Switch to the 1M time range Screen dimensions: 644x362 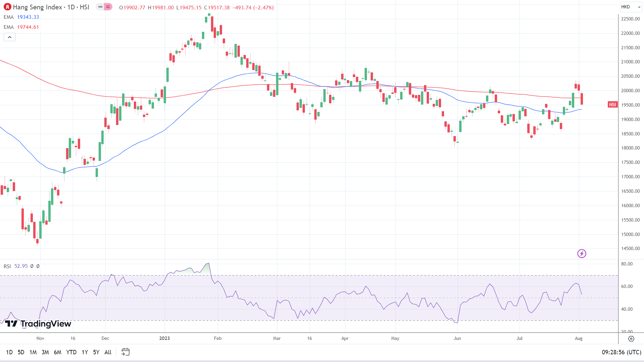click(33, 352)
